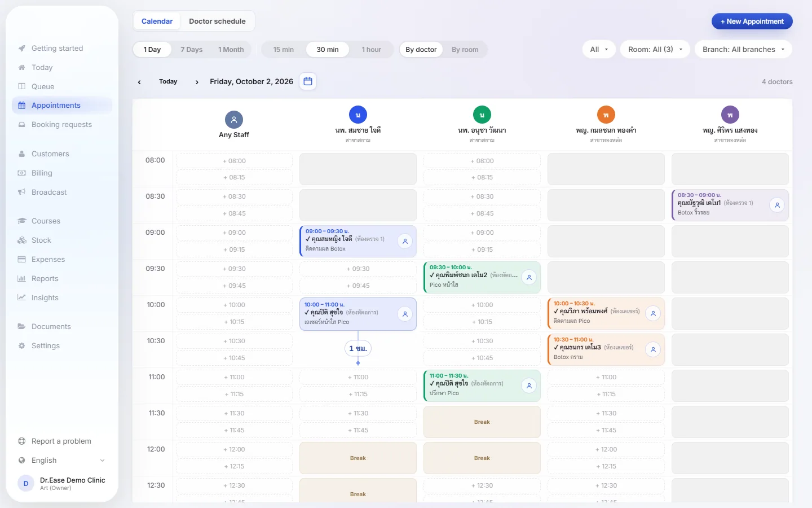
Task: Switch to Doctor schedule tab
Action: (x=217, y=21)
